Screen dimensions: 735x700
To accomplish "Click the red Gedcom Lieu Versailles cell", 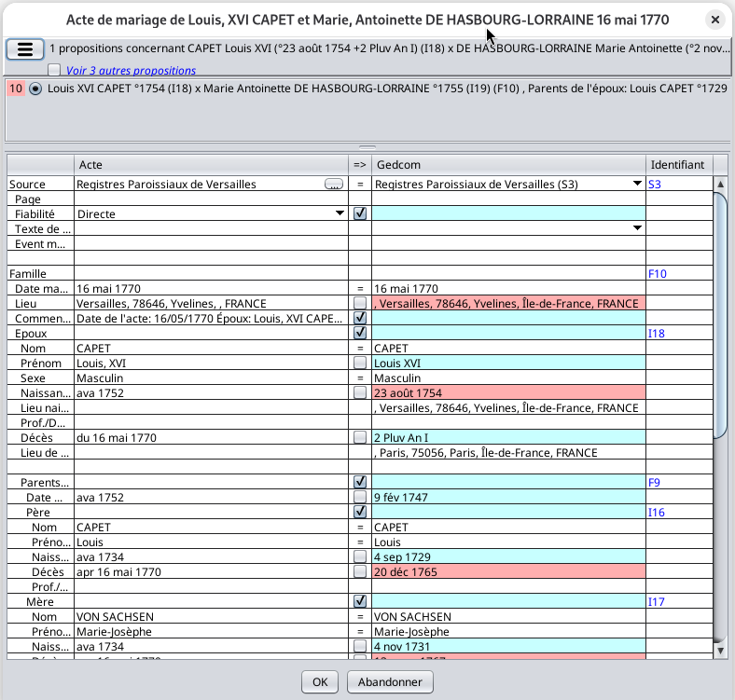I will pyautogui.click(x=508, y=304).
